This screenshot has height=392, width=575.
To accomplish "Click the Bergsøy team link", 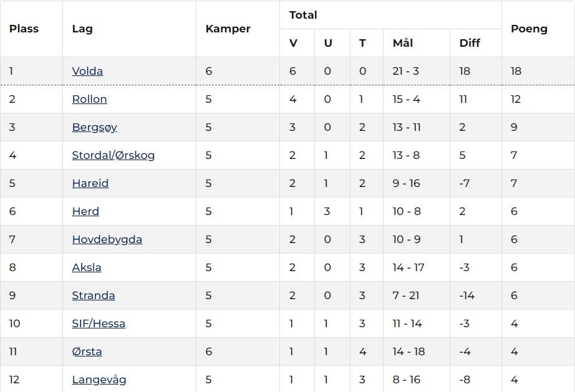I will pyautogui.click(x=94, y=127).
